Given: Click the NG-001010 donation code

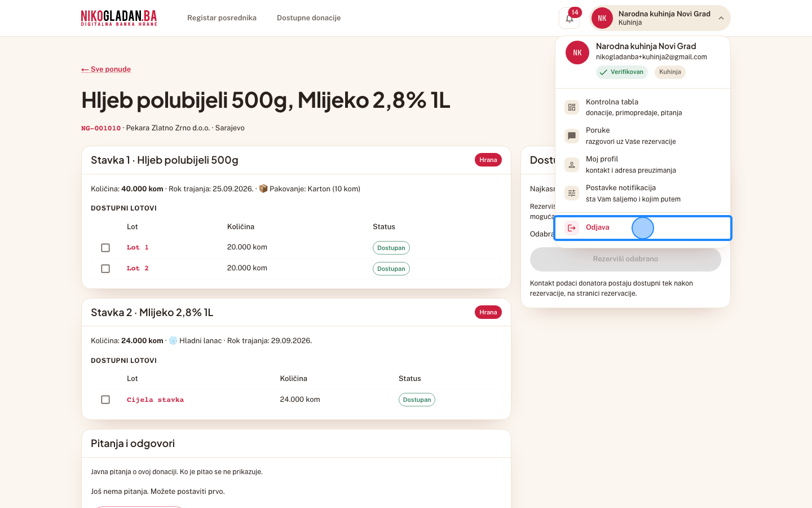Looking at the screenshot, I should coord(101,128).
